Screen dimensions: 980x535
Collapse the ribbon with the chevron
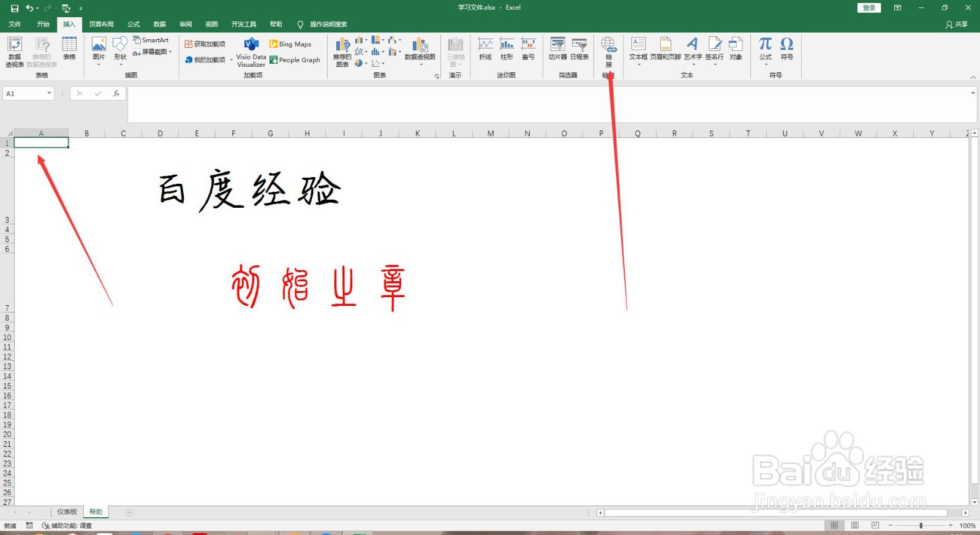click(x=973, y=77)
